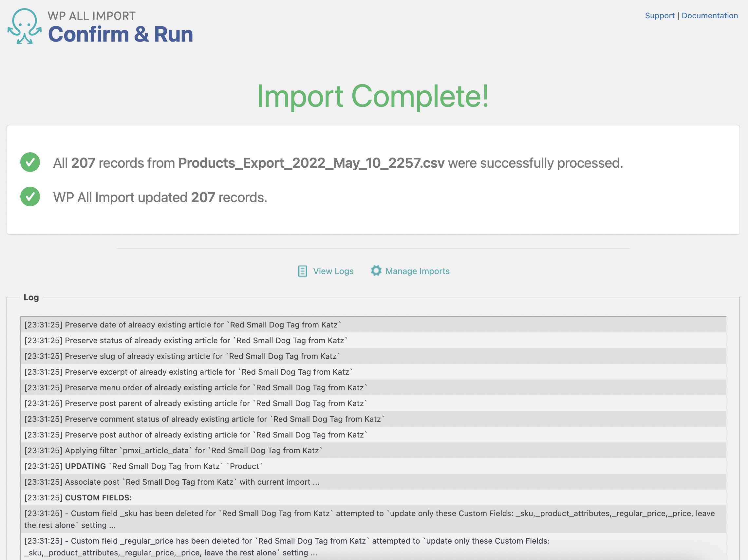Open the View Logs link
The width and height of the screenshot is (748, 560).
click(x=333, y=271)
